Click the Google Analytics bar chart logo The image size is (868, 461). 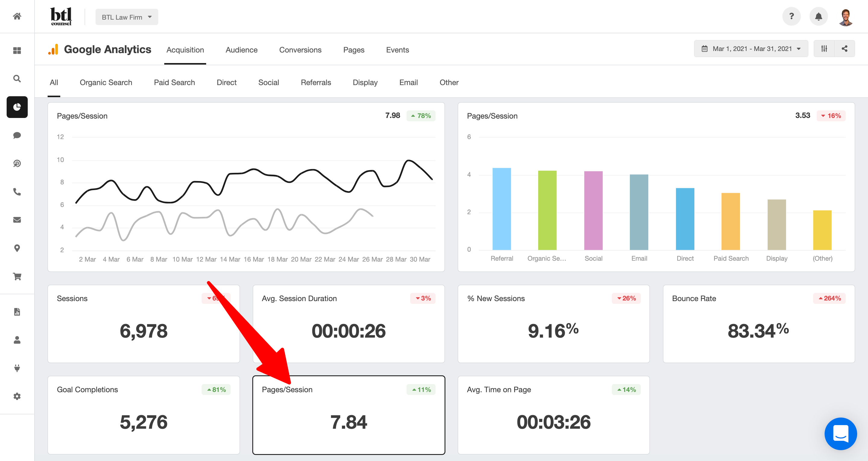(53, 49)
